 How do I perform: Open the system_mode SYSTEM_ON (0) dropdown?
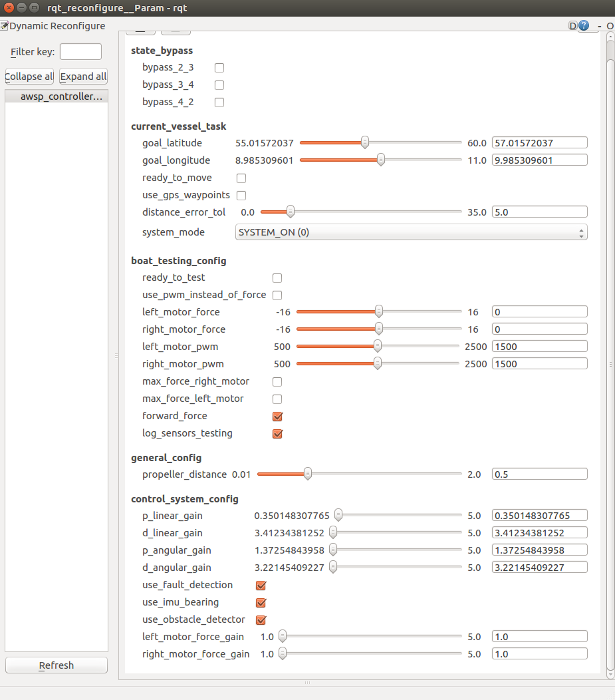(411, 232)
